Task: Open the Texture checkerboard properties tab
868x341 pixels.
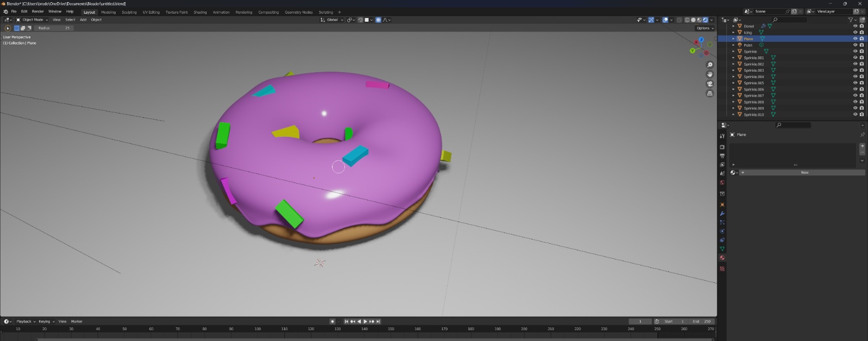Action: pos(722,269)
